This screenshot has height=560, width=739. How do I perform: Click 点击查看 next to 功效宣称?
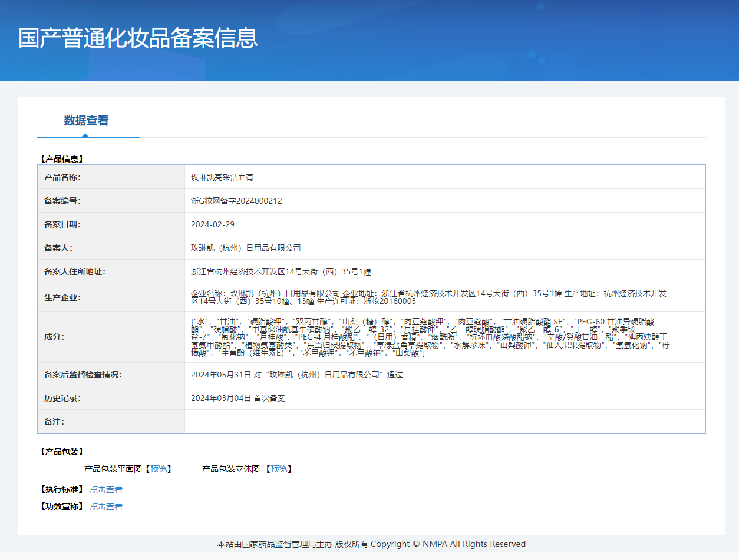coord(106,506)
